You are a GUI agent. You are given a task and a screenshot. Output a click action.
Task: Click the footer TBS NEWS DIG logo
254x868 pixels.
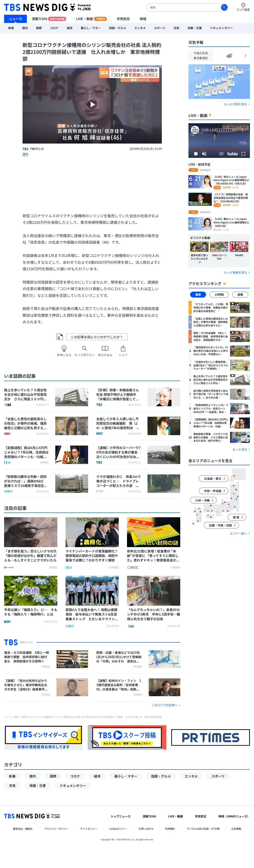pos(32,816)
